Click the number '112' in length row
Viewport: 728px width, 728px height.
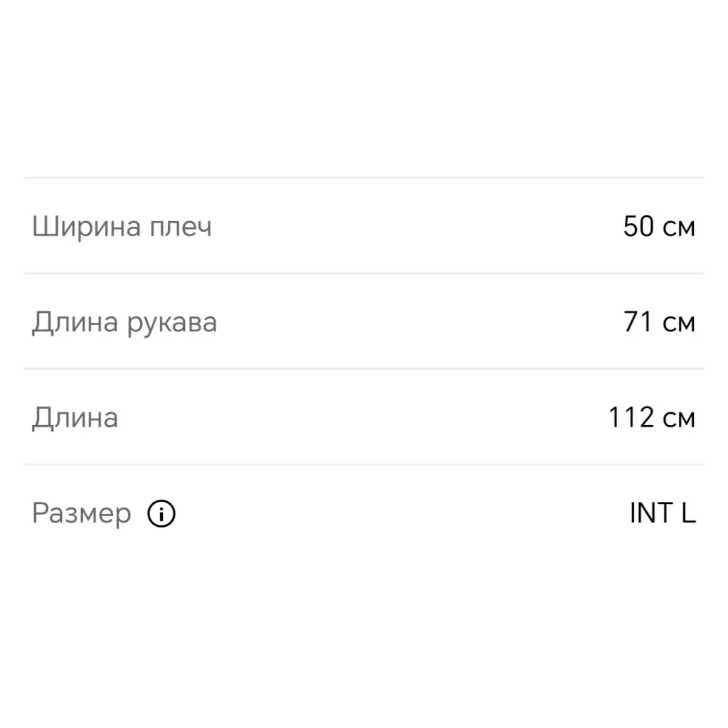[x=631, y=418]
